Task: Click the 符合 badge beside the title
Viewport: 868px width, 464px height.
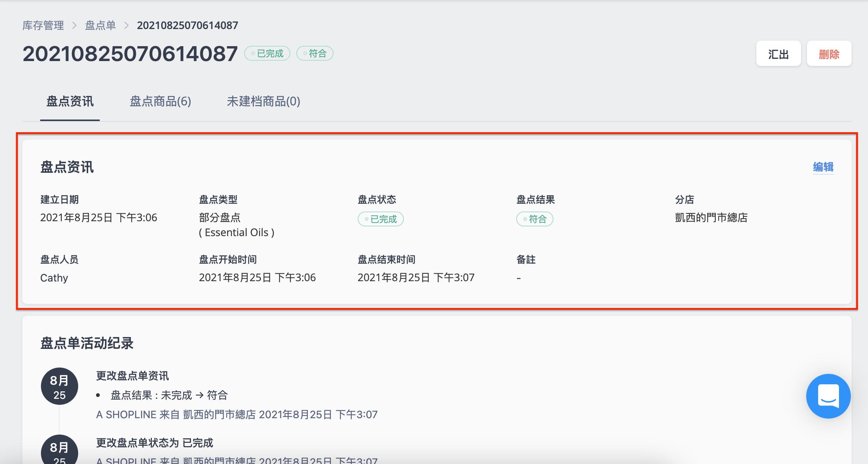Action: 315,54
